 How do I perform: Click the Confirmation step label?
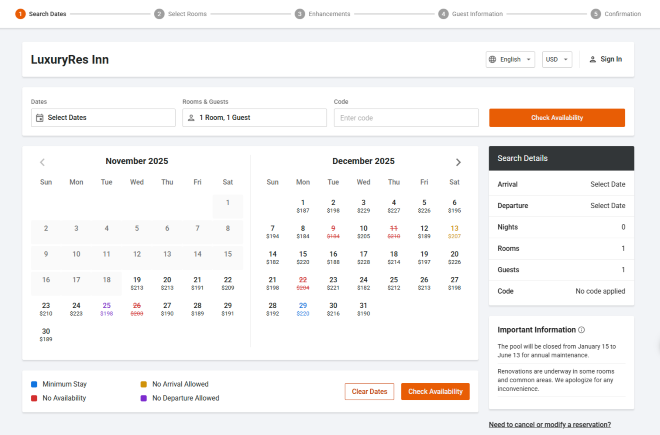623,14
